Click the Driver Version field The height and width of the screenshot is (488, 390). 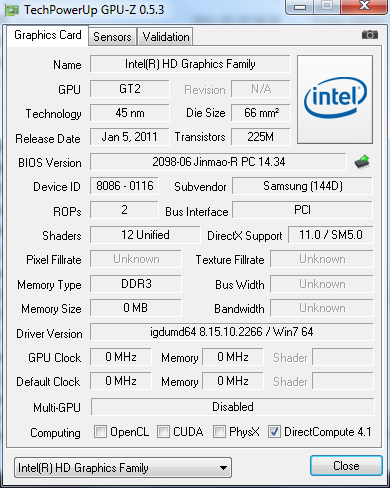point(232,332)
